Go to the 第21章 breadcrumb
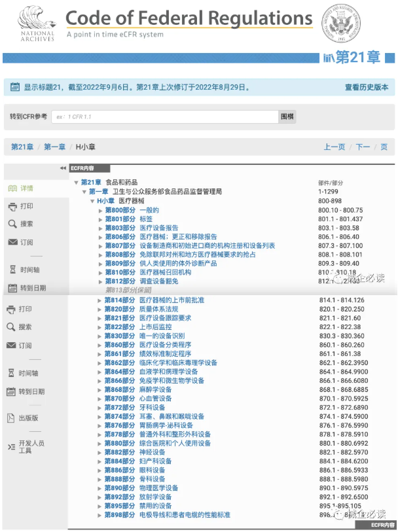The image size is (398, 532). point(22,147)
